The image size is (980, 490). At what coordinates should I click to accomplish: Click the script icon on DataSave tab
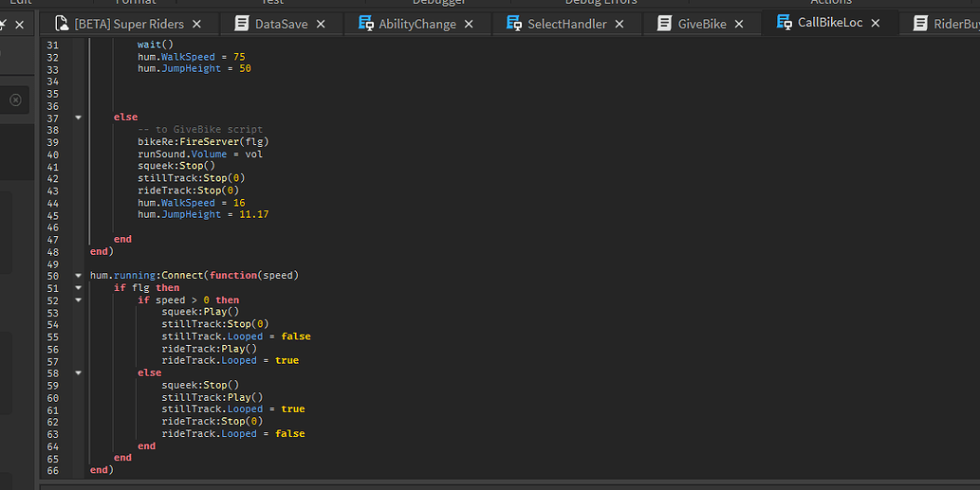[241, 24]
